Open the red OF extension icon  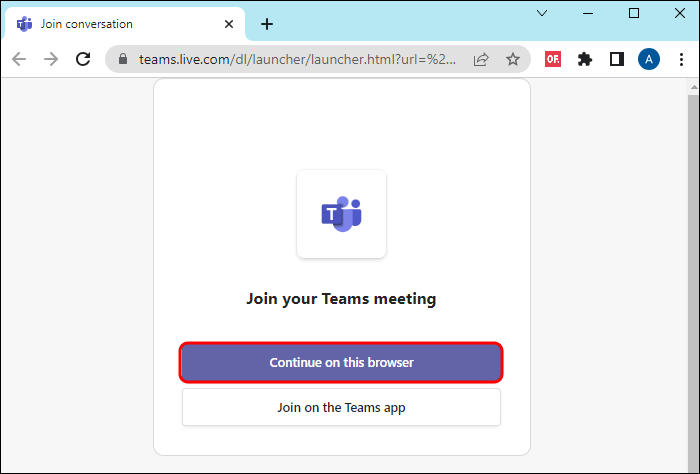pyautogui.click(x=553, y=59)
